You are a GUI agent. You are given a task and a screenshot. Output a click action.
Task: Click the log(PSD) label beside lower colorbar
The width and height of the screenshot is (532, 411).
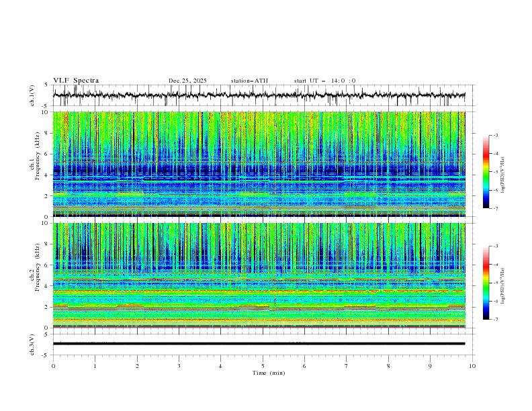[x=504, y=285]
